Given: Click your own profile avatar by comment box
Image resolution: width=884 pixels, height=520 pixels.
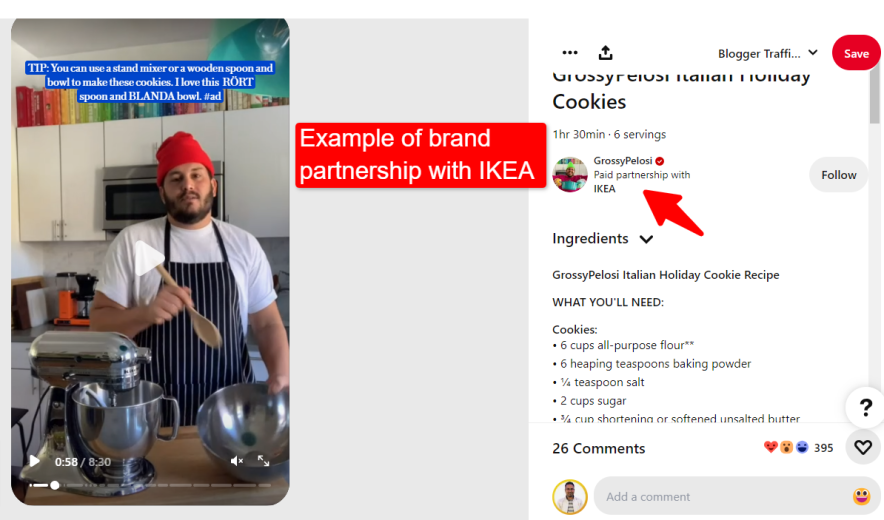Looking at the screenshot, I should [x=570, y=496].
